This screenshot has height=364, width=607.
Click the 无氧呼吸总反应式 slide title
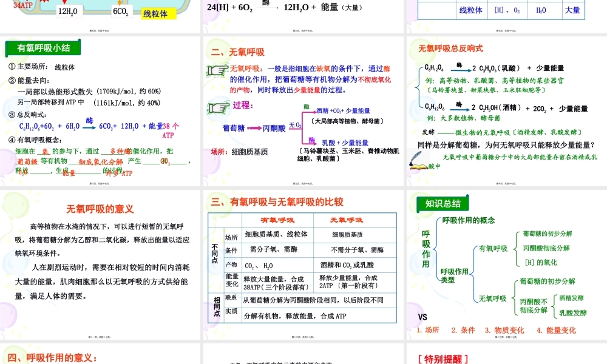[x=450, y=49]
